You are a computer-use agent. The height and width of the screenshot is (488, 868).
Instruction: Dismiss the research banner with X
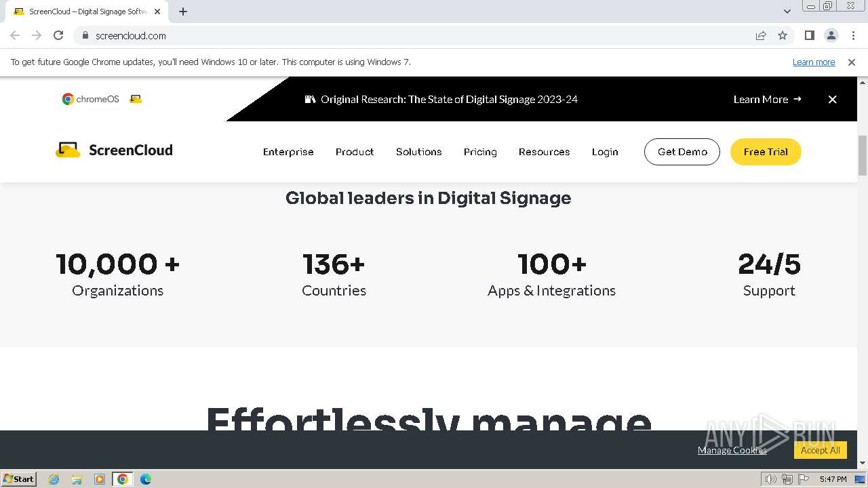tap(832, 99)
